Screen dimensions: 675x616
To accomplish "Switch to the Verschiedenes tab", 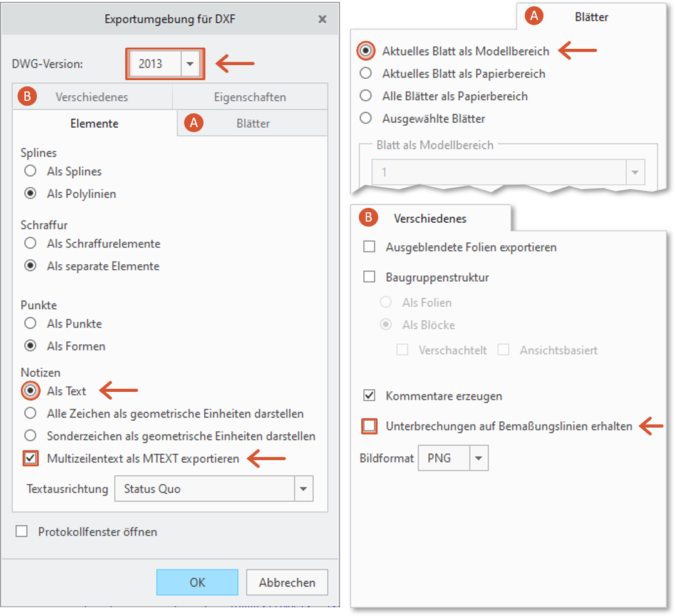I will [91, 97].
